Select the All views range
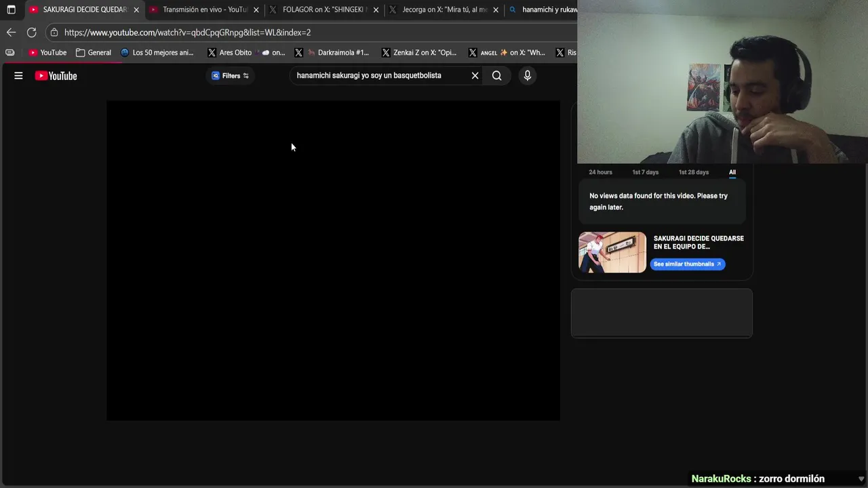Screen dimensions: 868x488 [x=732, y=172]
